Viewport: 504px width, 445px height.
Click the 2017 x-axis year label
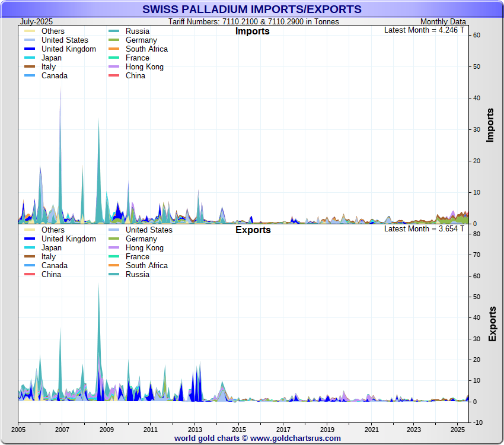(x=282, y=429)
